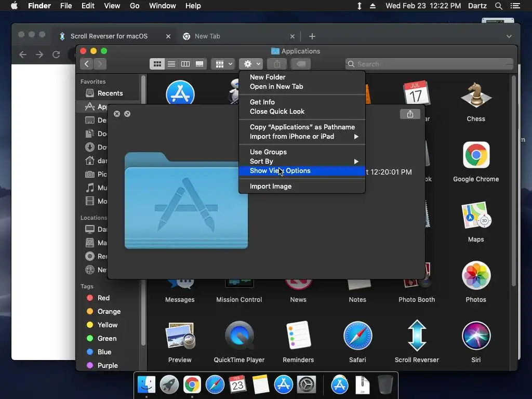The image size is (532, 399).
Task: Select the QuickTime Player app icon
Action: 239,335
